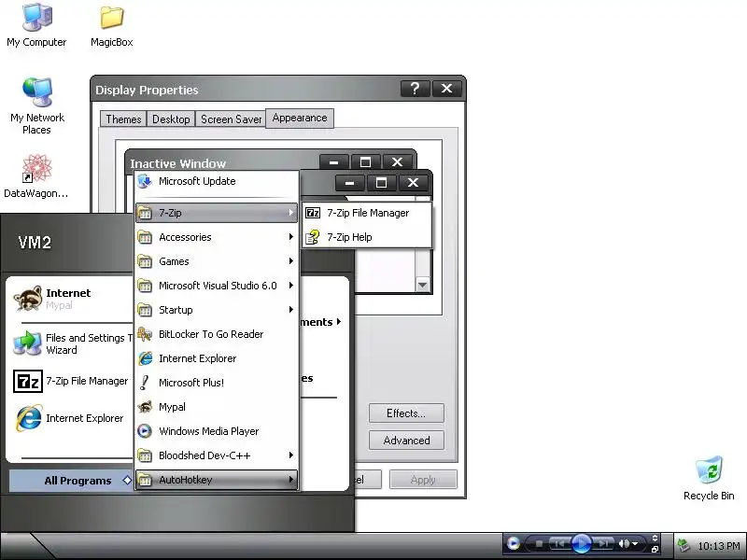Click the BitLocker To Go Reader icon
Viewport: 747px width, 560px height.
tap(145, 334)
